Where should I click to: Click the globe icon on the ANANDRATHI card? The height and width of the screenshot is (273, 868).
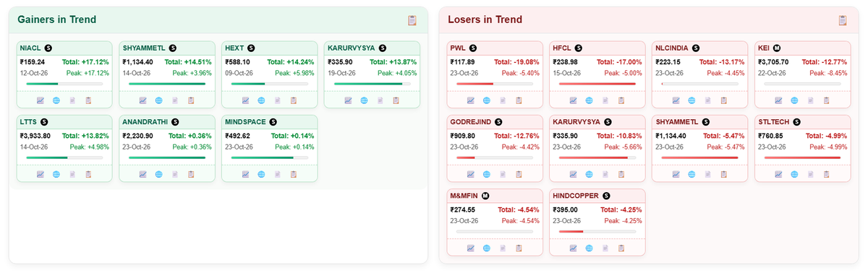point(159,174)
